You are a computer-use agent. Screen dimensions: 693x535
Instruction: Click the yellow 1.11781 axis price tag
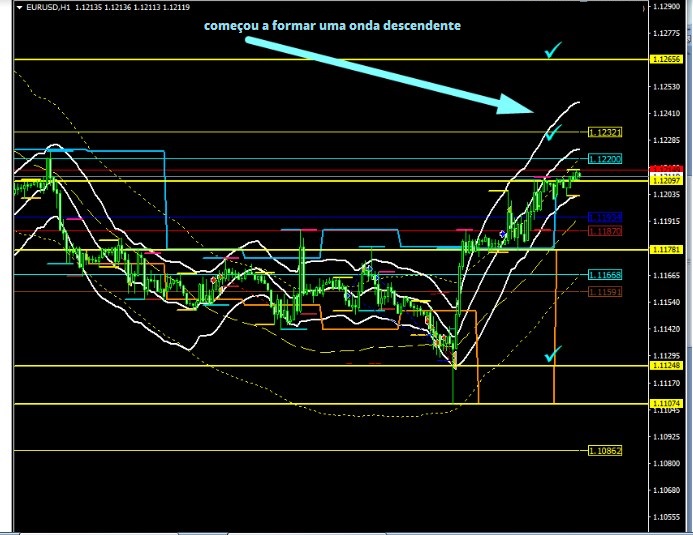tap(665, 249)
